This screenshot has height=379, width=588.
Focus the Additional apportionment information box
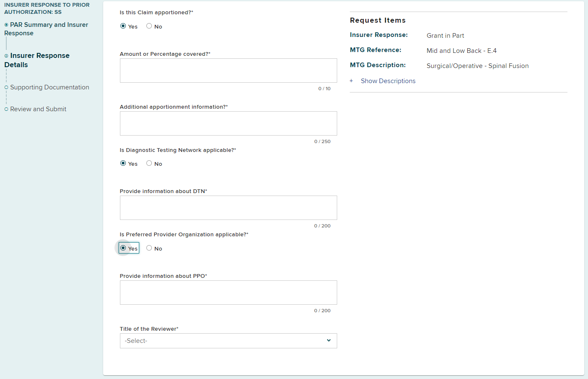(x=228, y=123)
